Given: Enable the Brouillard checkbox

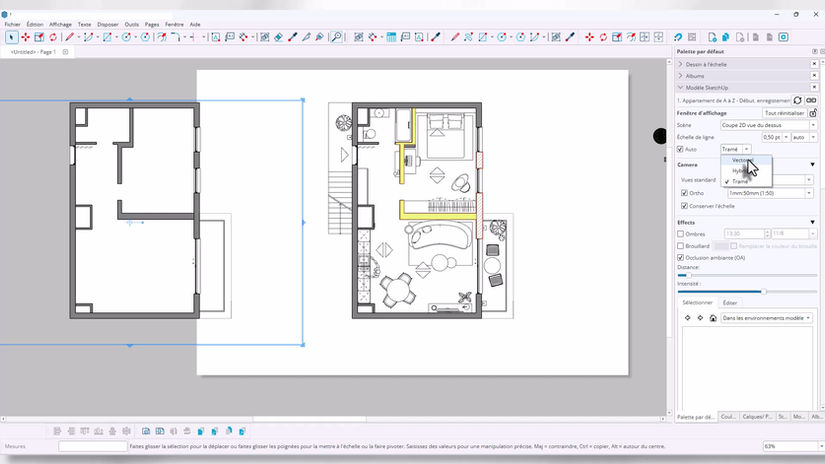Looking at the screenshot, I should [680, 246].
